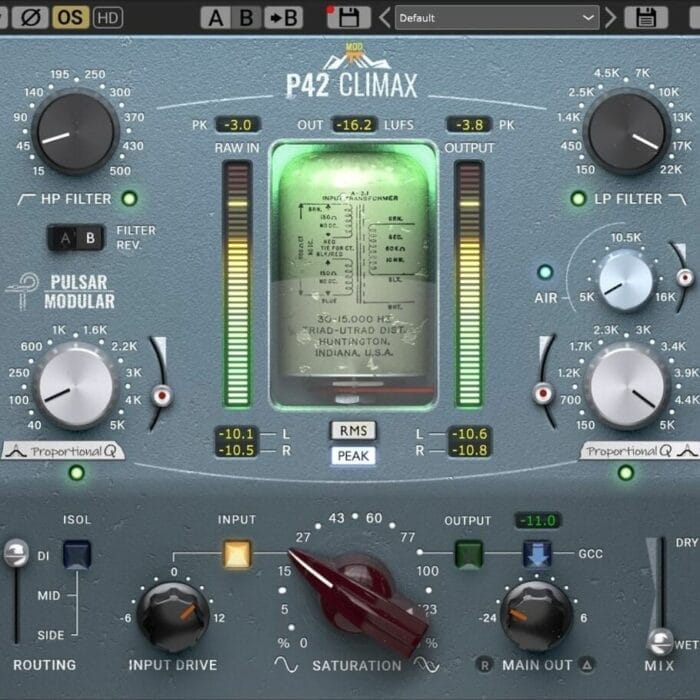This screenshot has width=700, height=700.
Task: Select the sine wave icon left of SATURATION
Action: point(286,664)
